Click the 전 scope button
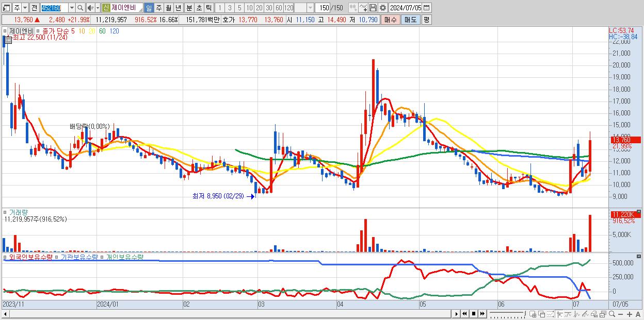This screenshot has width=644, height=320. (34, 8)
